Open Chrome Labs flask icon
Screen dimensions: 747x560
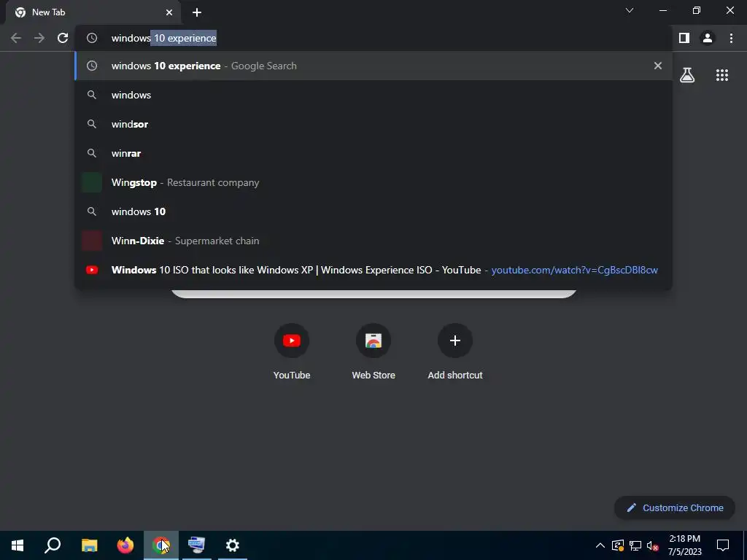coord(687,75)
